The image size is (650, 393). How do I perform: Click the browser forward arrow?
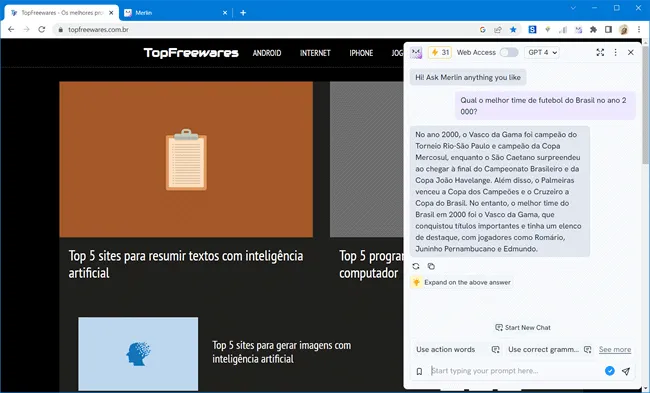(x=26, y=29)
